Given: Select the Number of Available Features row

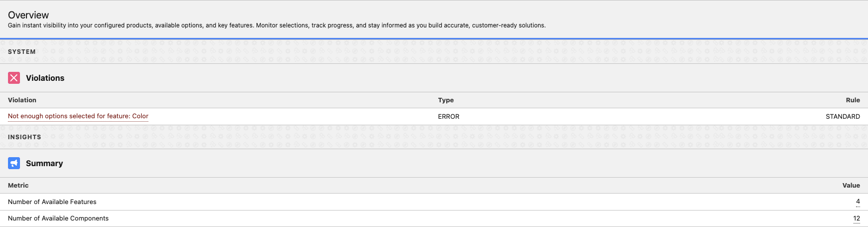Looking at the screenshot, I should [x=52, y=202].
